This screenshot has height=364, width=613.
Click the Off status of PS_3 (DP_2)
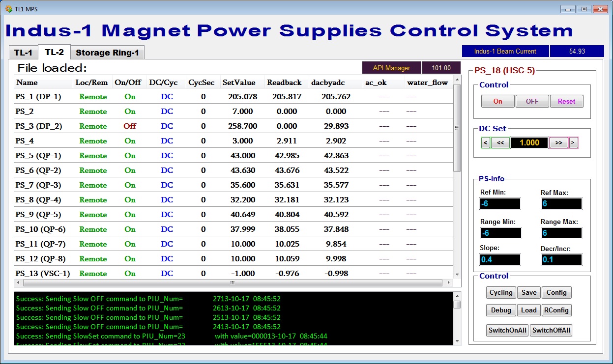point(130,126)
